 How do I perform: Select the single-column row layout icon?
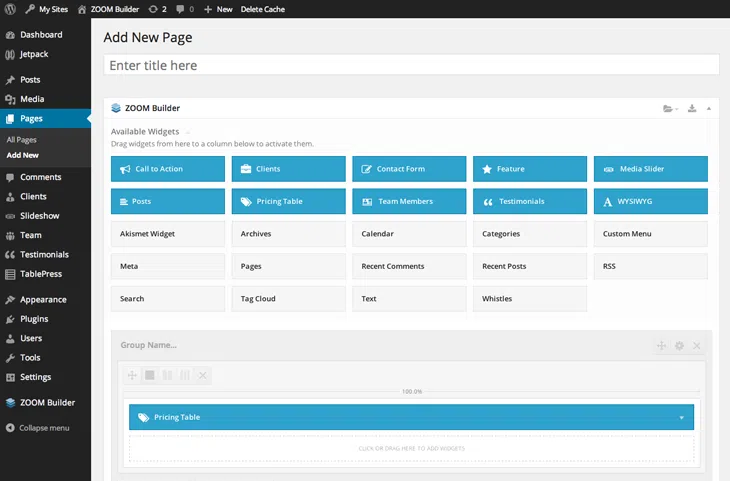click(x=150, y=375)
